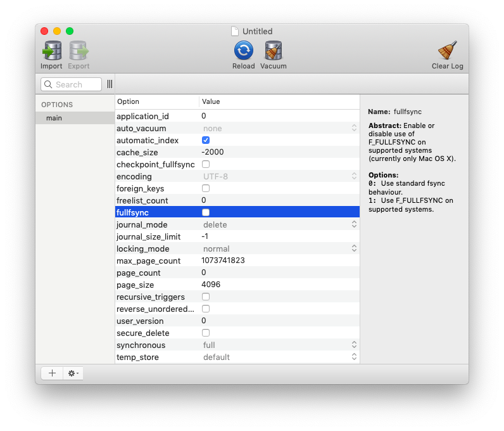Click into the Search field
504x431 pixels.
pyautogui.click(x=72, y=84)
